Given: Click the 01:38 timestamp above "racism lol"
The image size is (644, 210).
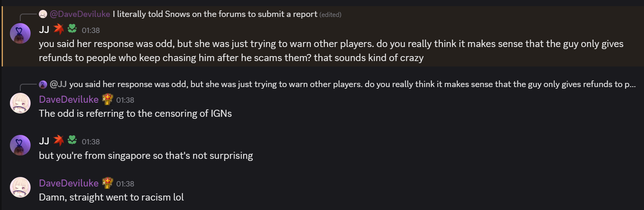Looking at the screenshot, I should [125, 184].
